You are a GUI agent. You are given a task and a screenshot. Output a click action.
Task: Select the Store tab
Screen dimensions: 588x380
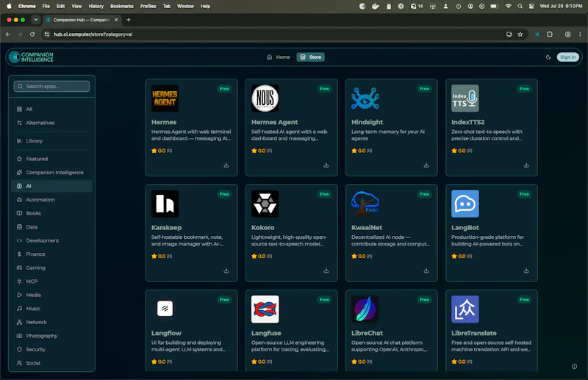click(310, 57)
